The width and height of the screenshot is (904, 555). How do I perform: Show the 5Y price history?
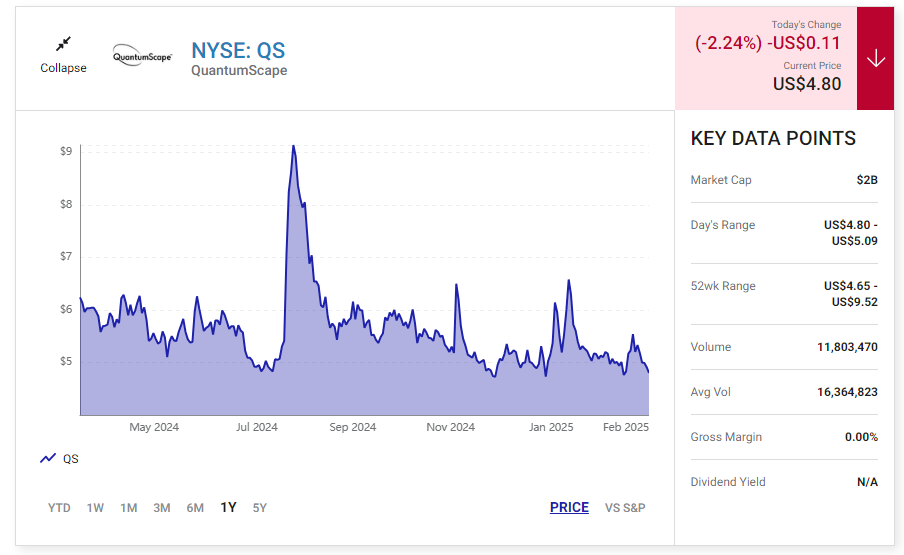(x=259, y=508)
